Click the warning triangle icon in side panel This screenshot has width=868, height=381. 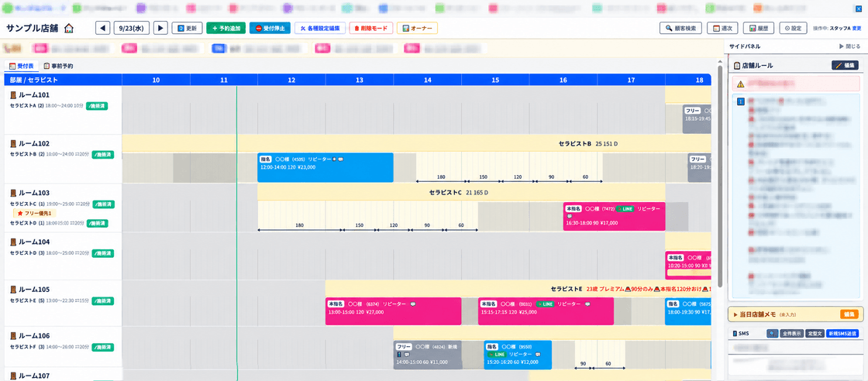point(739,84)
